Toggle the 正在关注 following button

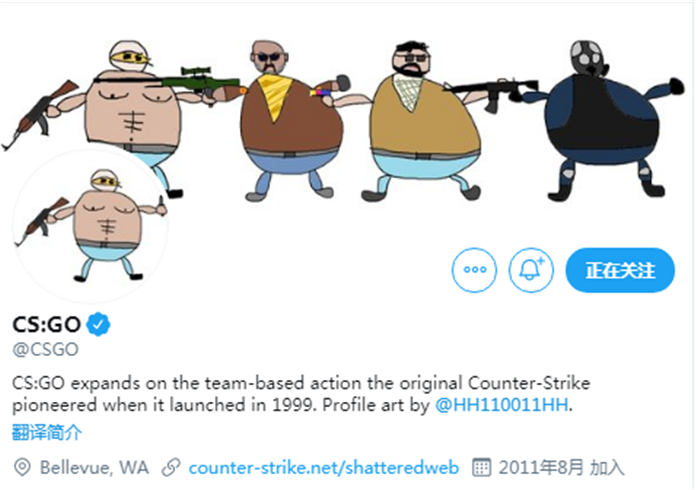(620, 270)
